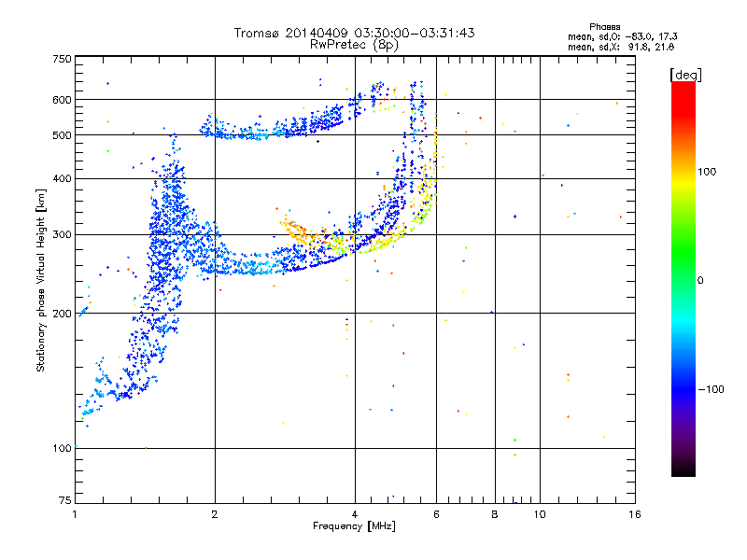Screen dimensions: 747x560
Task: Click the -100 label on the colorbar
Action: [x=711, y=389]
